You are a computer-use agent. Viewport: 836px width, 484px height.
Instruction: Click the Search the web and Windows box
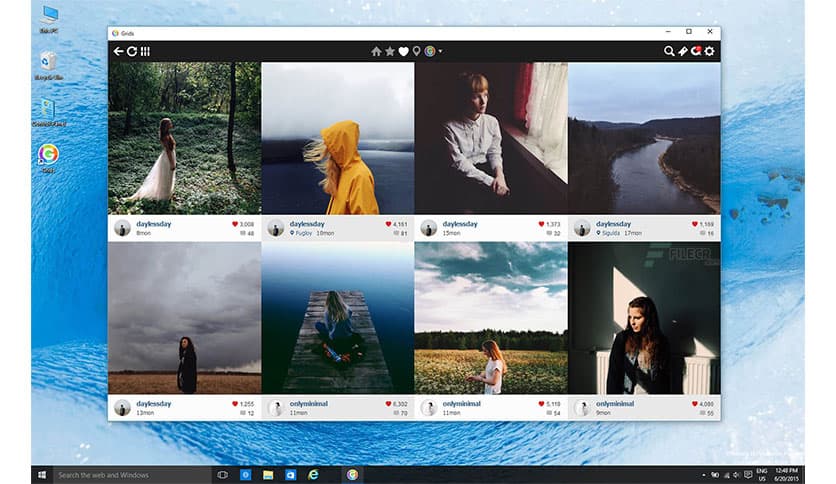(132, 474)
